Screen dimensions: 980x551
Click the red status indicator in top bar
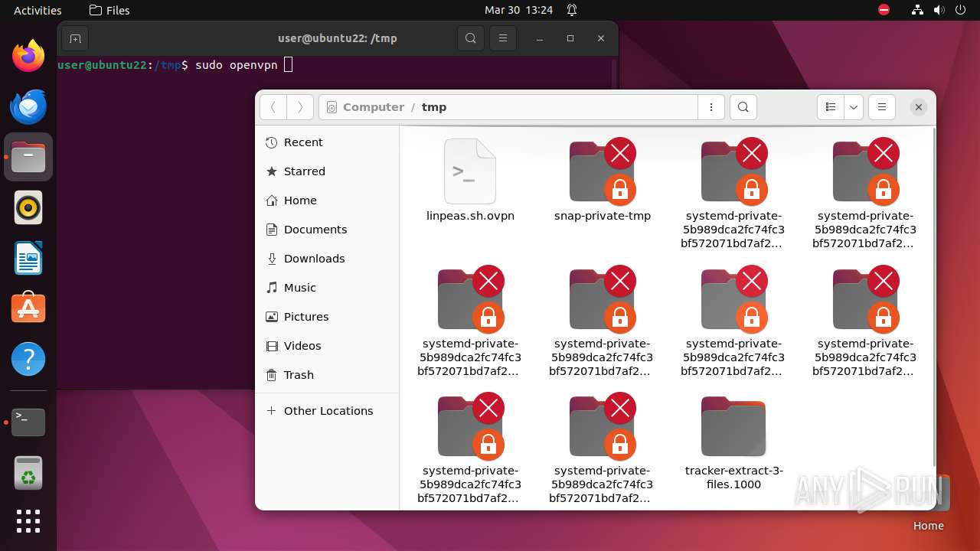(884, 10)
